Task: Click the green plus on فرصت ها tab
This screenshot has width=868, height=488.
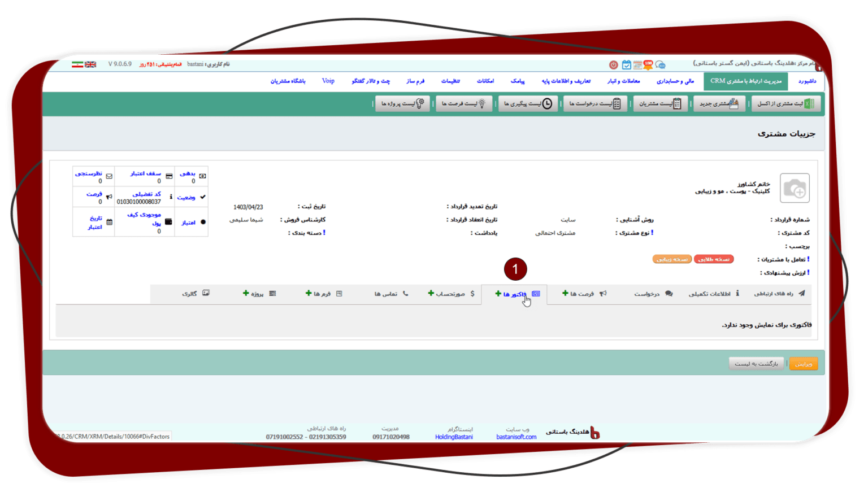Action: point(565,293)
